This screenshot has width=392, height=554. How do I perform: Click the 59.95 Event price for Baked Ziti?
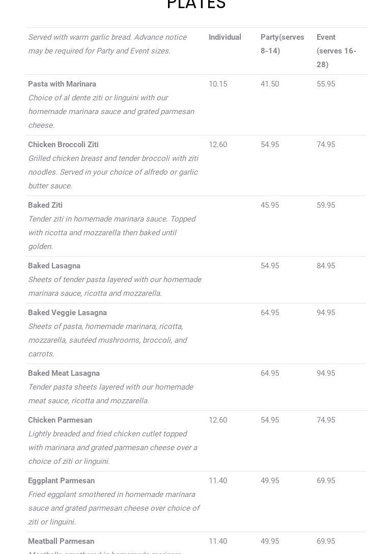[326, 205]
